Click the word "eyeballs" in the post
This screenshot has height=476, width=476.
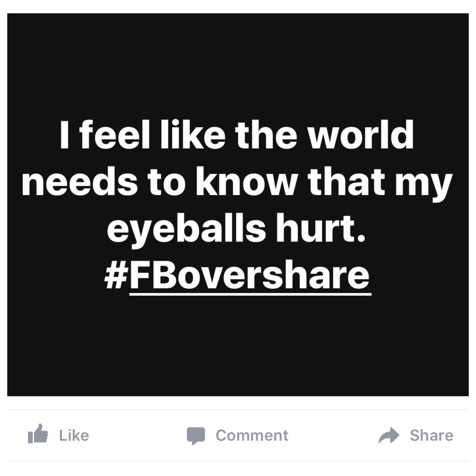pos(186,229)
